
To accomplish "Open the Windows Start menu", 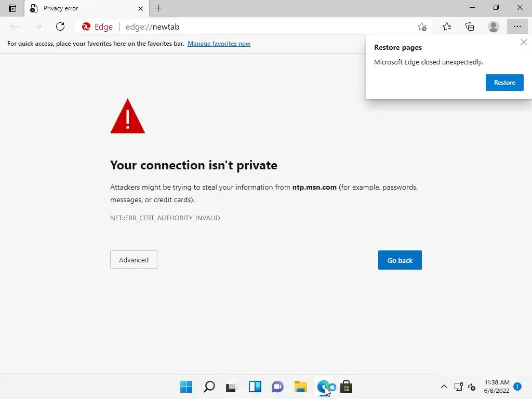I will pos(187,387).
